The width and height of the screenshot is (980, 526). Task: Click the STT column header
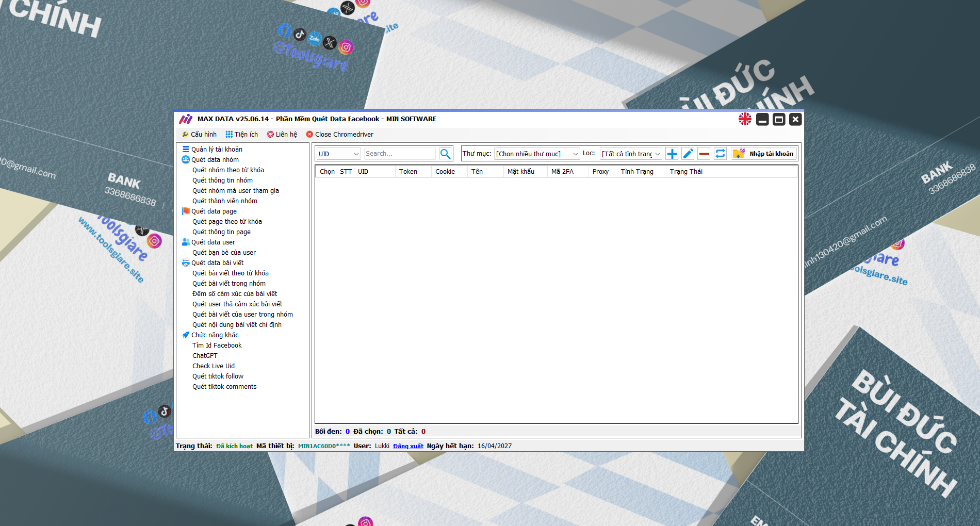tap(346, 171)
